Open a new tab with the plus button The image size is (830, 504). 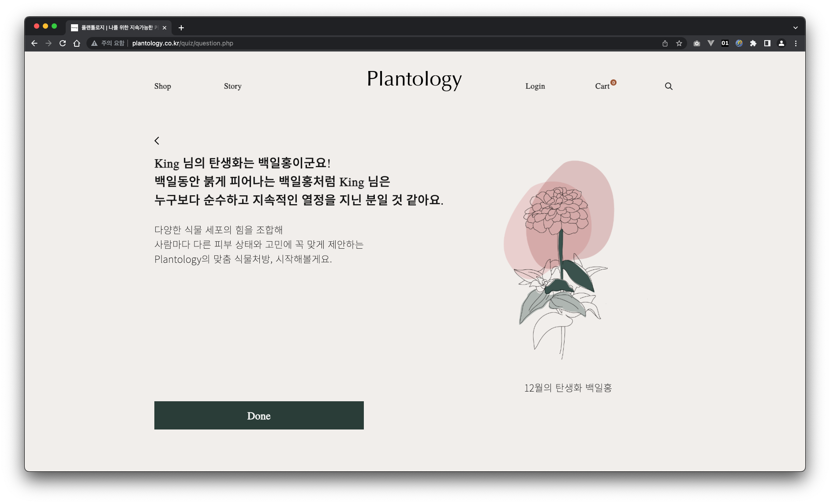[181, 28]
